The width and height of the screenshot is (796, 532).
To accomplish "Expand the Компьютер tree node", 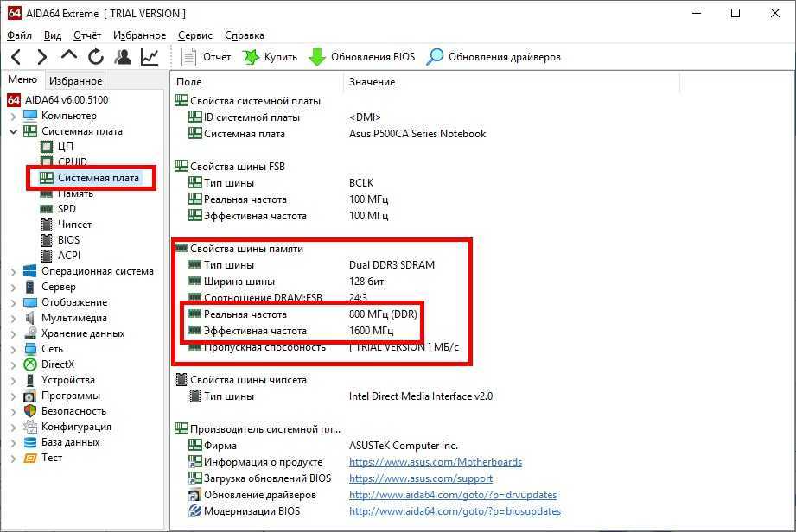I will (x=13, y=116).
